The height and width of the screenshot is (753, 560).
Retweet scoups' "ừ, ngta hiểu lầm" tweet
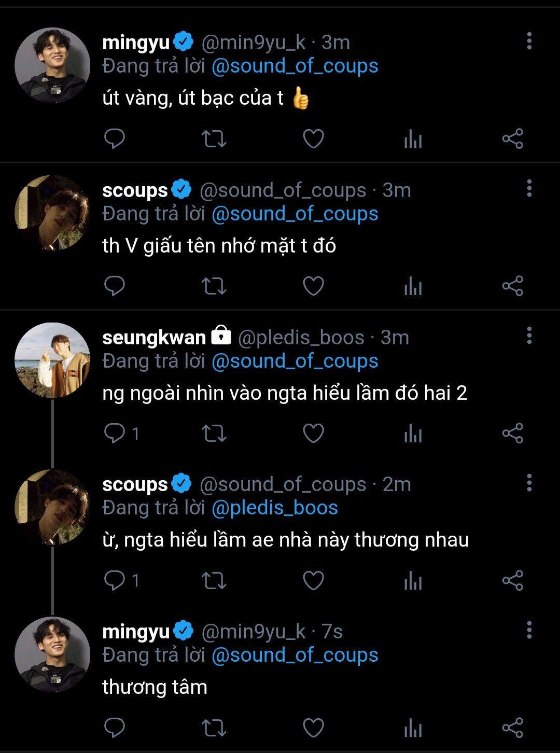click(x=214, y=580)
